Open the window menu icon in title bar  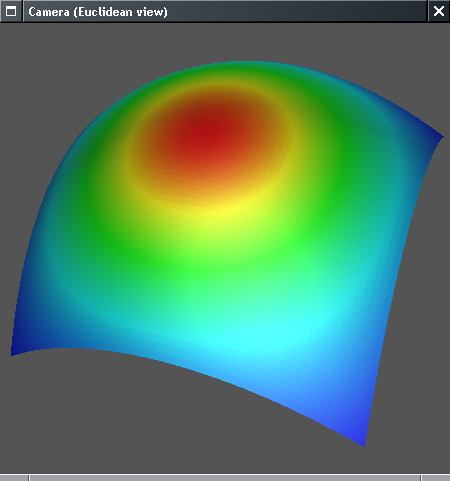point(11,11)
